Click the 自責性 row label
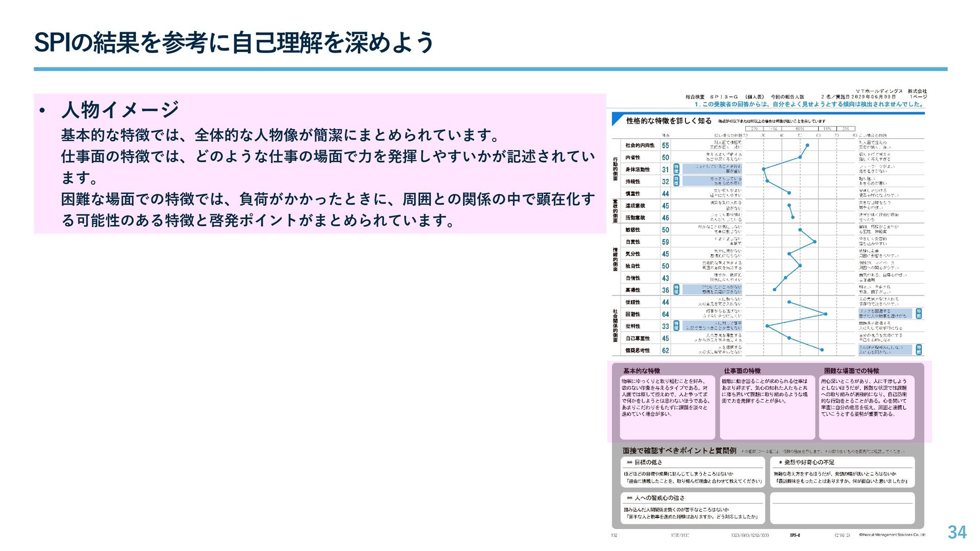 pyautogui.click(x=632, y=242)
